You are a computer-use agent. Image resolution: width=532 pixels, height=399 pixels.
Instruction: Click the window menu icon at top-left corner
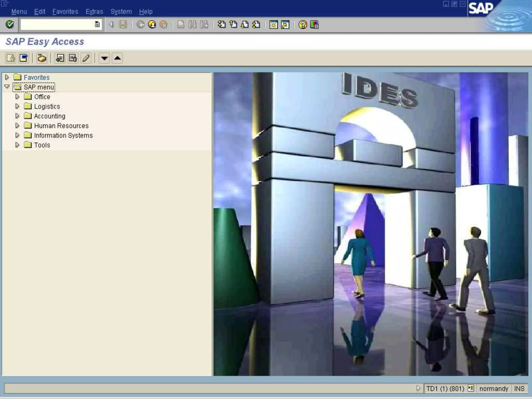[x=5, y=4]
